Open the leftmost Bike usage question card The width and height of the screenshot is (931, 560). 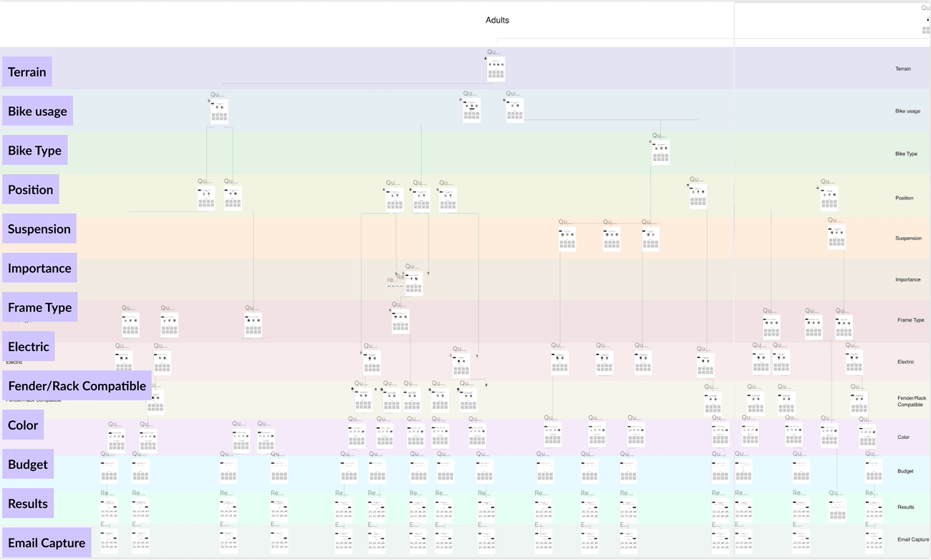(x=218, y=110)
